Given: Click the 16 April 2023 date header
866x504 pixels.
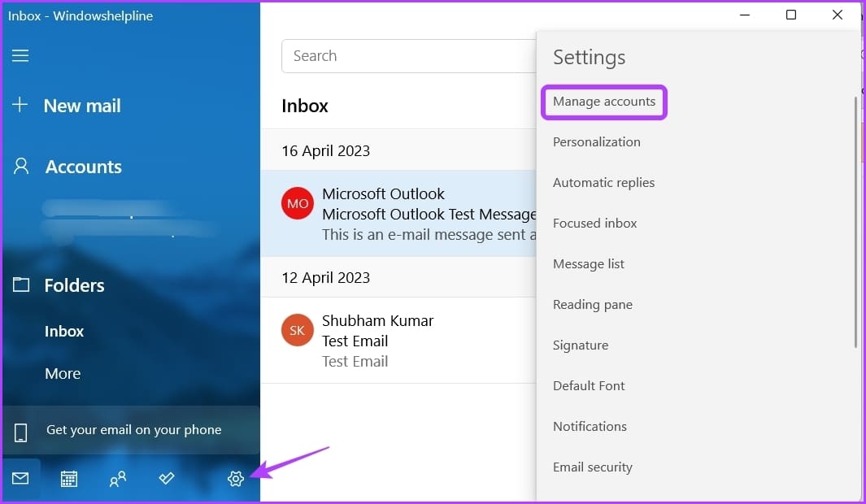Looking at the screenshot, I should tap(326, 150).
